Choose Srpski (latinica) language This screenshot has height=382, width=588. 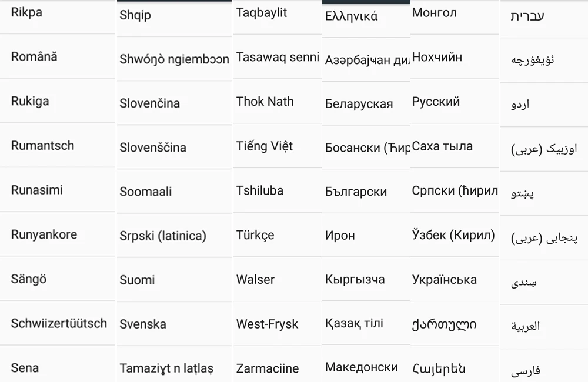[175, 236]
